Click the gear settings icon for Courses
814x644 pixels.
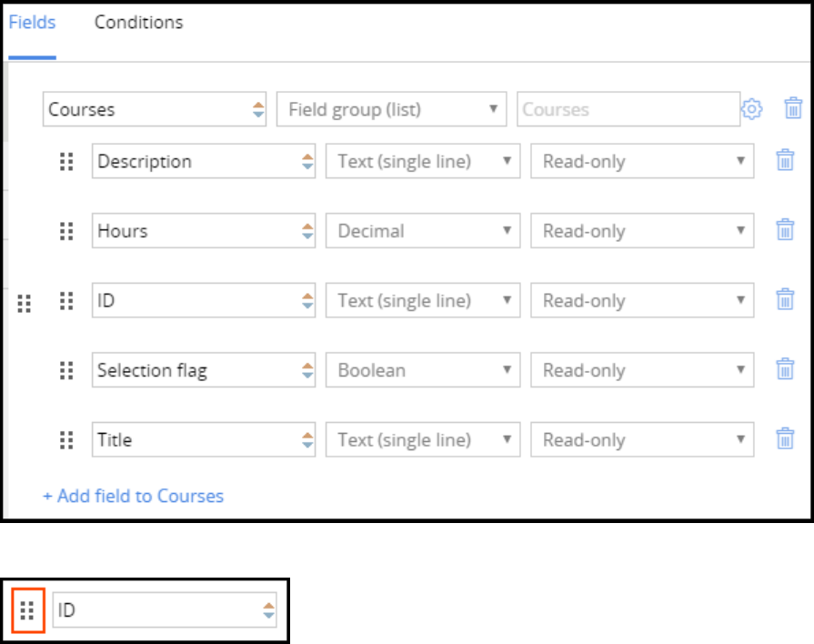tap(751, 109)
